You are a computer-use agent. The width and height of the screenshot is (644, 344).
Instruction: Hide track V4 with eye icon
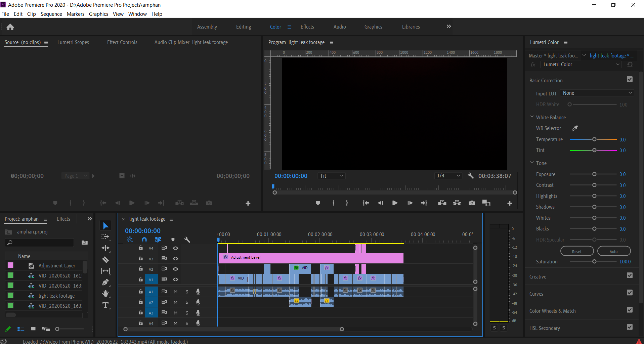(x=175, y=248)
